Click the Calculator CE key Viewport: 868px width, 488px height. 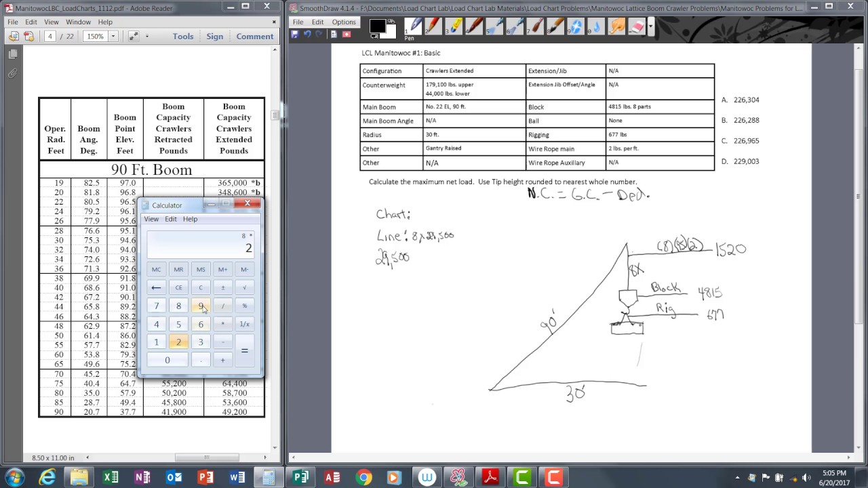[x=178, y=287]
